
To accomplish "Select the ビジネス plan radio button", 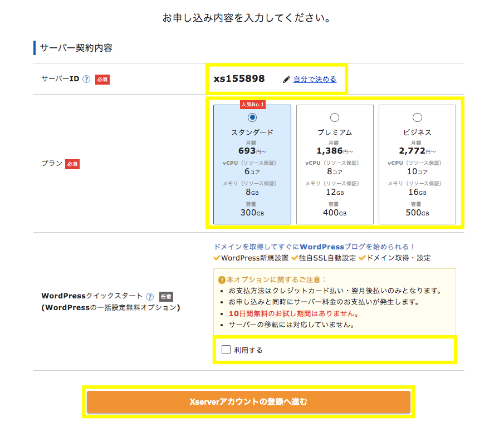I will coord(417,117).
